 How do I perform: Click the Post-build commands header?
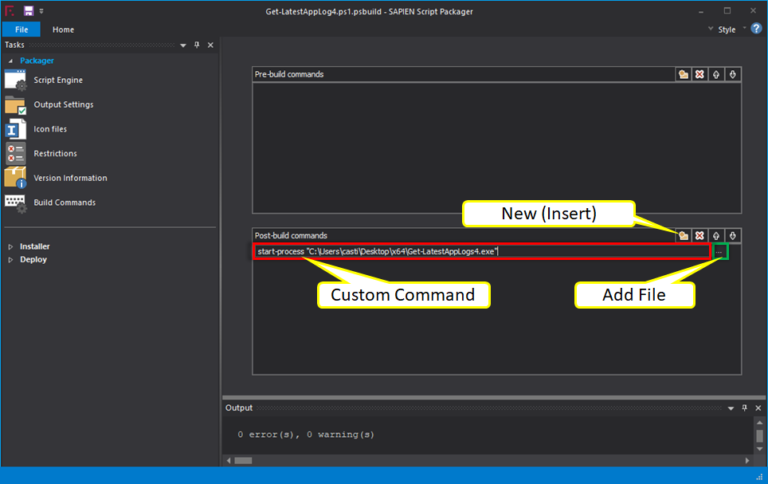[x=290, y=236]
